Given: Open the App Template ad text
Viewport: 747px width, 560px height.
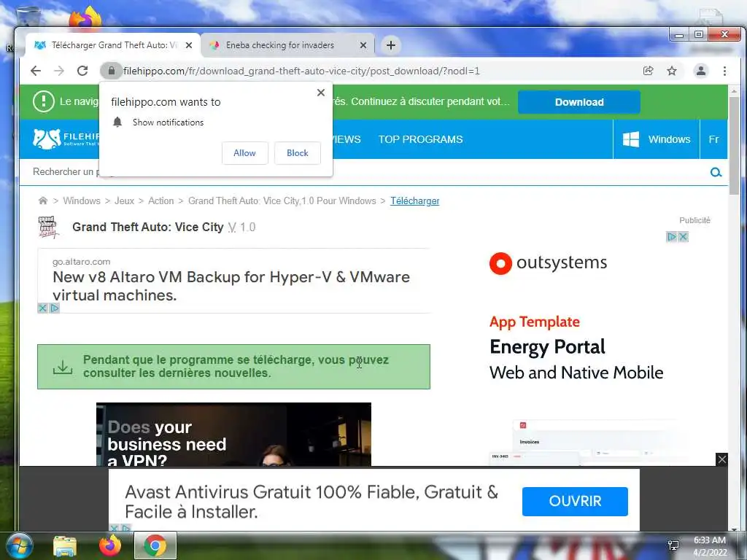Looking at the screenshot, I should [535, 322].
